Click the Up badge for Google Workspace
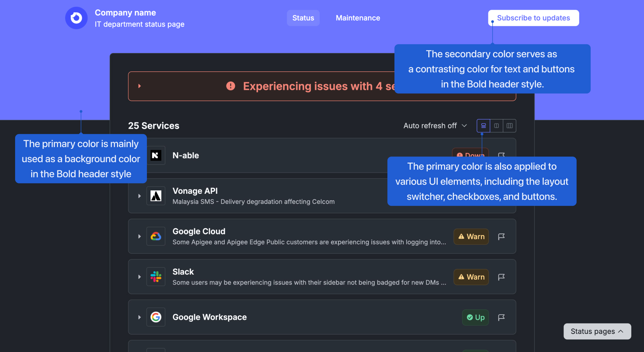This screenshot has width=644, height=352. tap(476, 317)
